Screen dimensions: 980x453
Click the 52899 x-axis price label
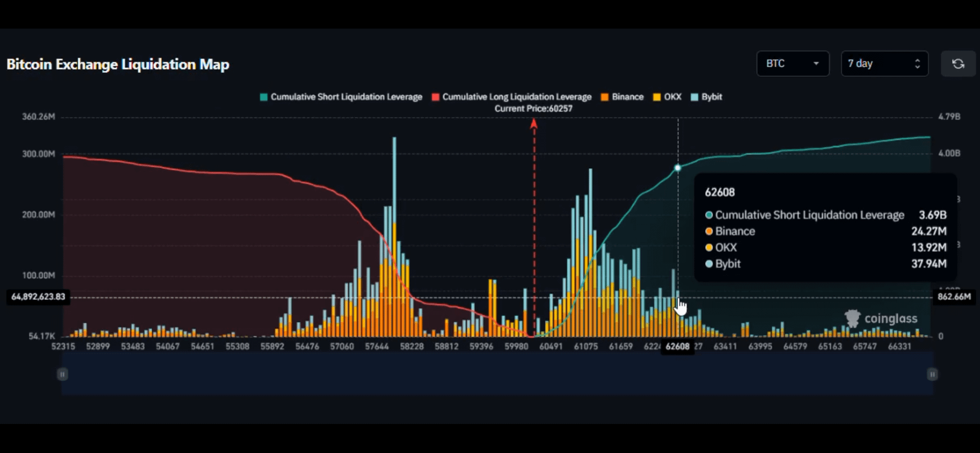coord(98,346)
